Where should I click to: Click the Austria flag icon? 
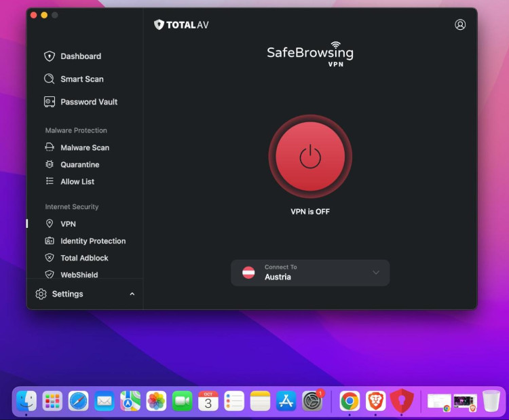pyautogui.click(x=248, y=273)
